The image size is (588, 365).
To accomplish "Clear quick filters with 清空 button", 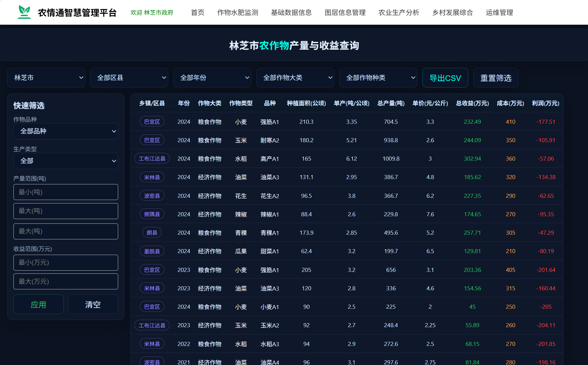I will 93,304.
